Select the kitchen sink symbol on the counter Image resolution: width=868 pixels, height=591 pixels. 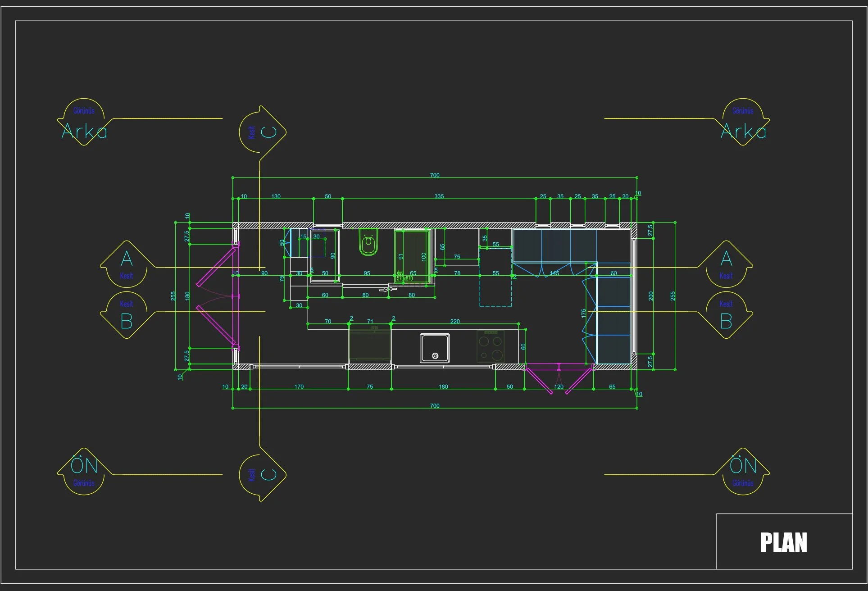pyautogui.click(x=435, y=348)
